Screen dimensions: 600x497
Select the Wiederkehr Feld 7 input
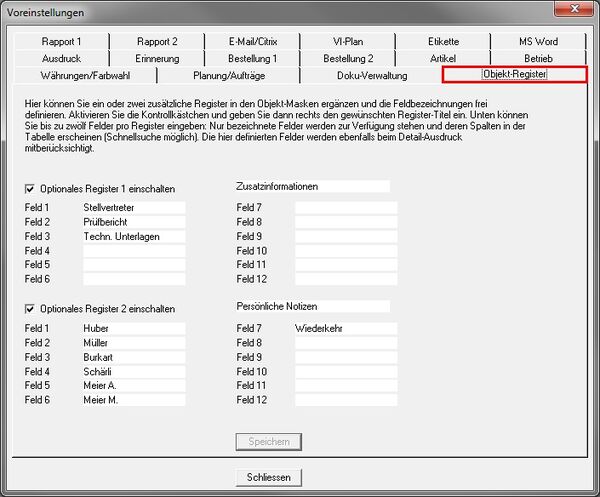pos(345,328)
